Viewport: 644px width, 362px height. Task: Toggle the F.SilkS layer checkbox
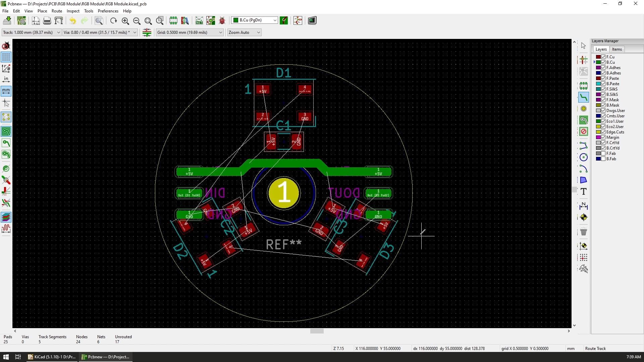(x=603, y=89)
